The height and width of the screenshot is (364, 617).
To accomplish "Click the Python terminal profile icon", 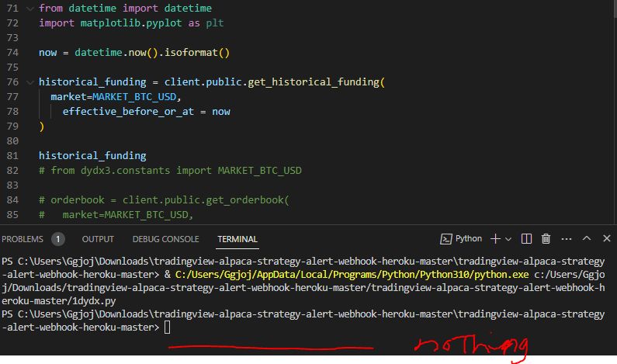I will tap(445, 239).
